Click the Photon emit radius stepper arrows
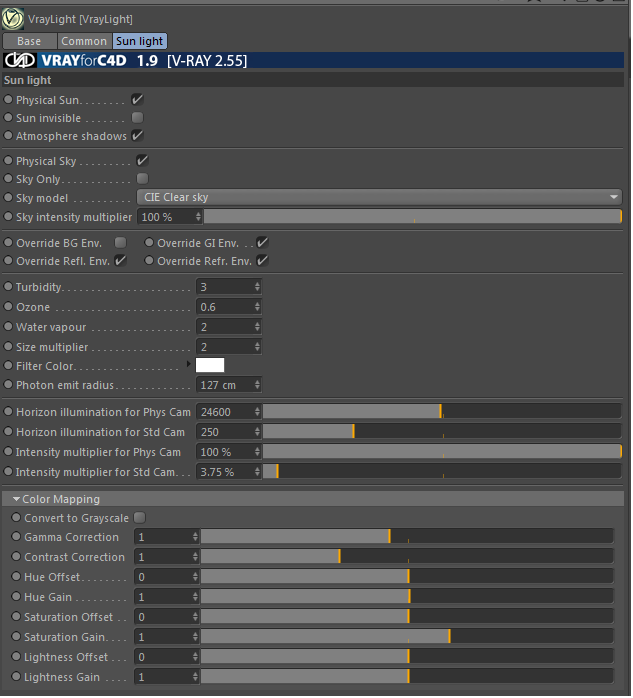Viewport: 633px width, 698px height. 257,385
